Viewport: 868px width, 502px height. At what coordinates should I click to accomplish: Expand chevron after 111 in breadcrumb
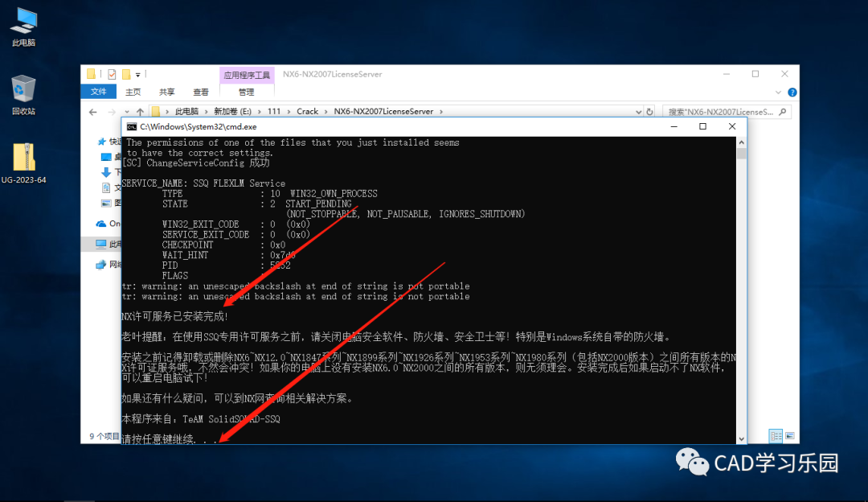coord(289,111)
